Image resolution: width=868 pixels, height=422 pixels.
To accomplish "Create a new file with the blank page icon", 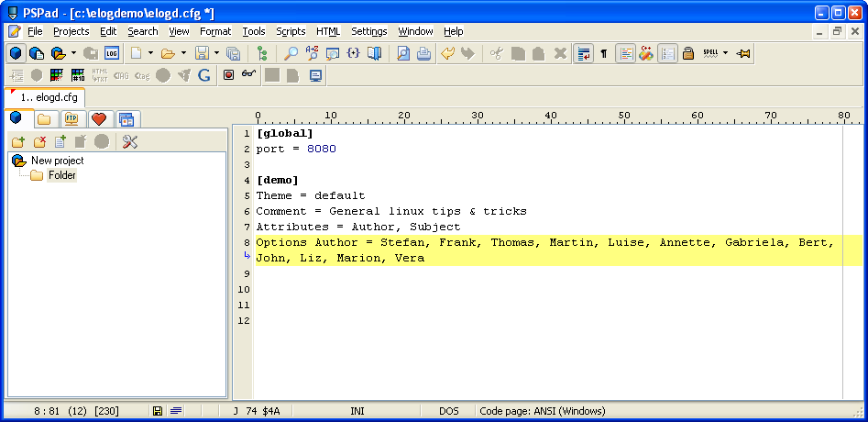I will [136, 54].
